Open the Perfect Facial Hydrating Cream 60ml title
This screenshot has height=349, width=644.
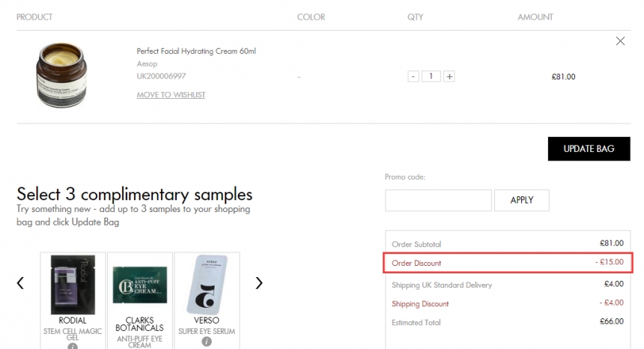(196, 51)
